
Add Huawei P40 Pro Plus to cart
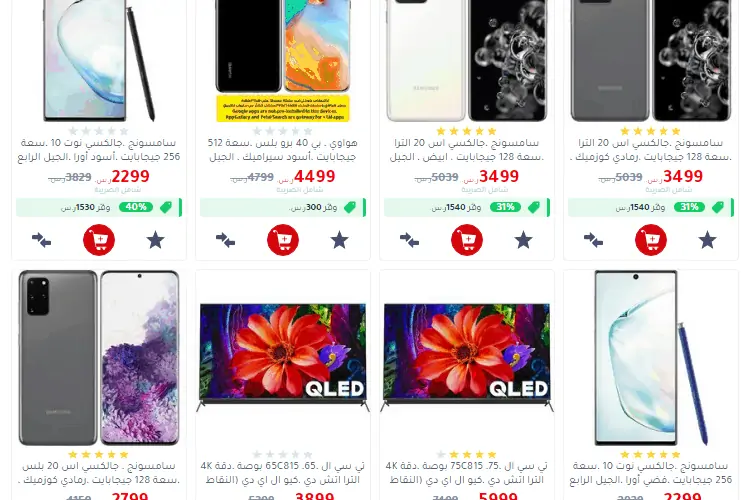[283, 240]
